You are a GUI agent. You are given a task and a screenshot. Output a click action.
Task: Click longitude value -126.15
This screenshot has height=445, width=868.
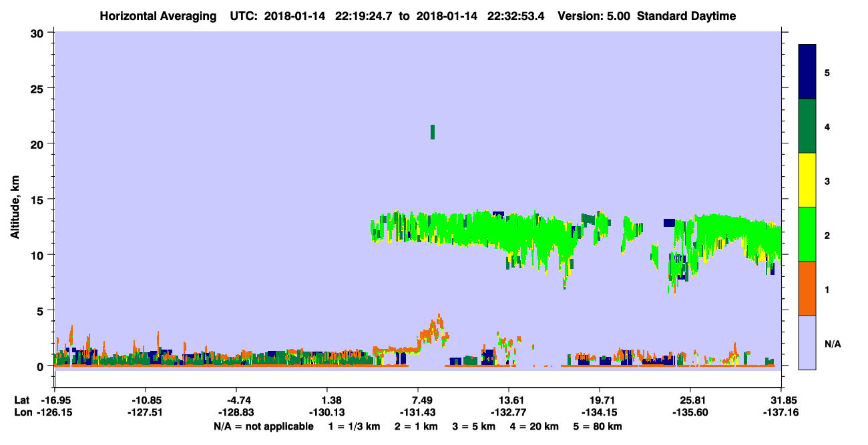tap(55, 412)
